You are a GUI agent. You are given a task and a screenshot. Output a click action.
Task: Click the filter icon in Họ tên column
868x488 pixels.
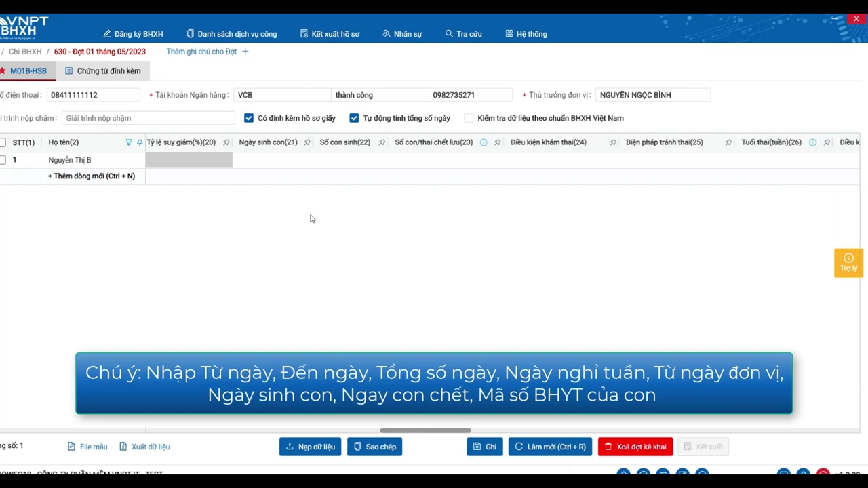[129, 142]
